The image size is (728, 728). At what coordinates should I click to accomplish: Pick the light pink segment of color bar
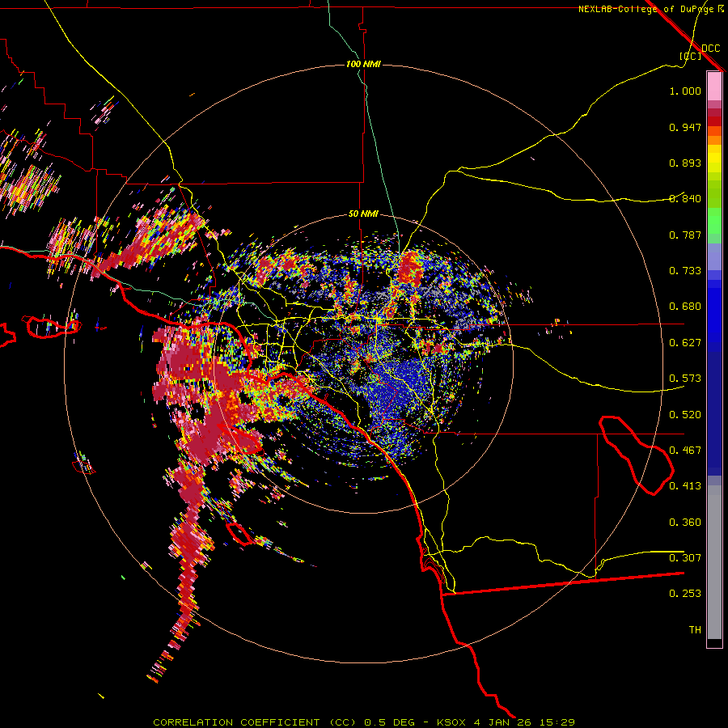[714, 87]
